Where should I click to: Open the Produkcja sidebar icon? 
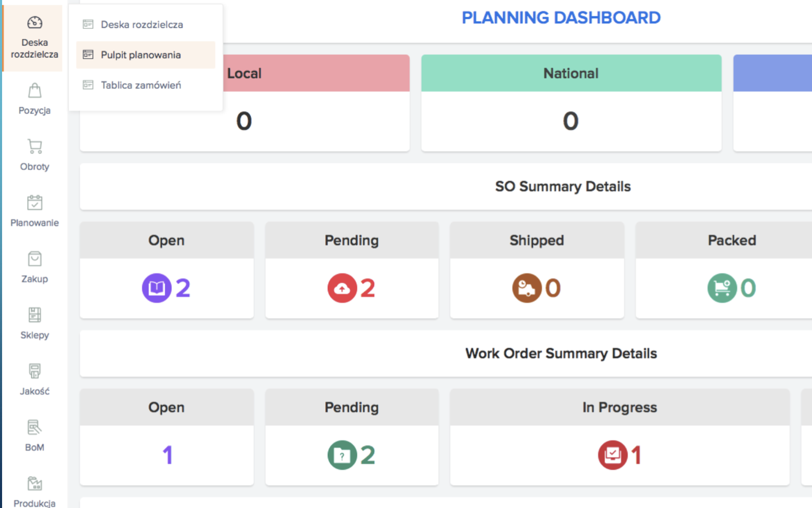pos(34,483)
